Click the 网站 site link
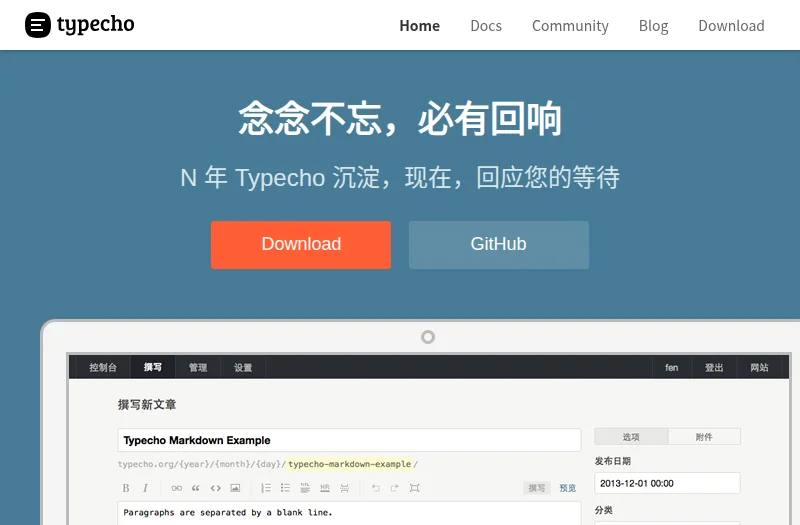This screenshot has height=525, width=800. click(759, 367)
